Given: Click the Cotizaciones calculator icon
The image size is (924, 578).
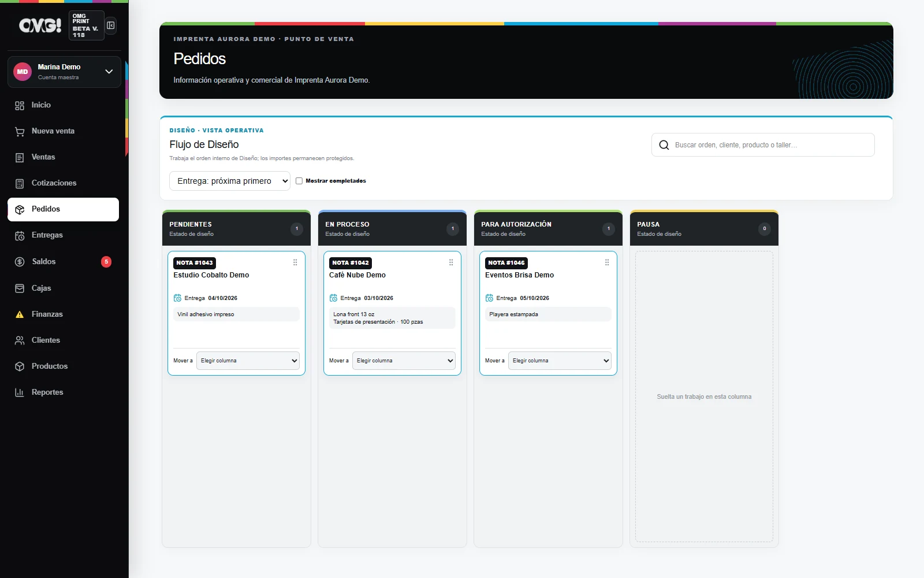Looking at the screenshot, I should coord(20,183).
